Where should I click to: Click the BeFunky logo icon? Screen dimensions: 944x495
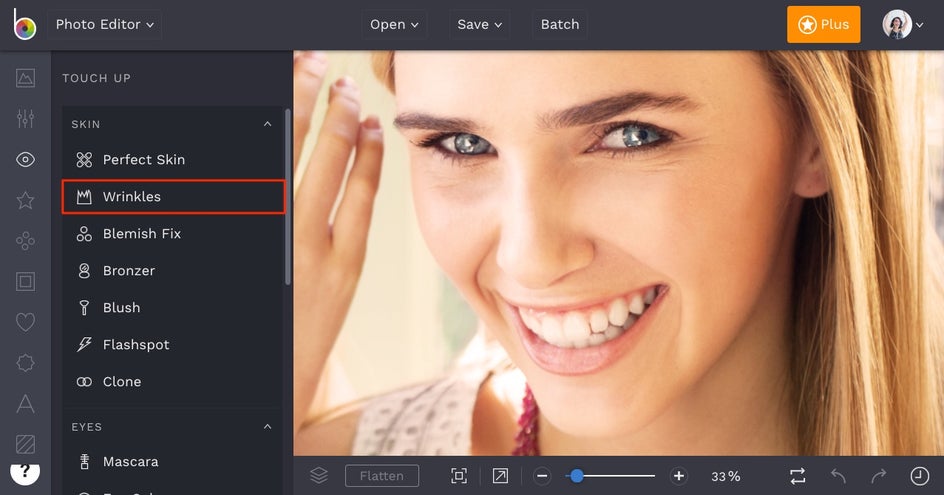25,24
